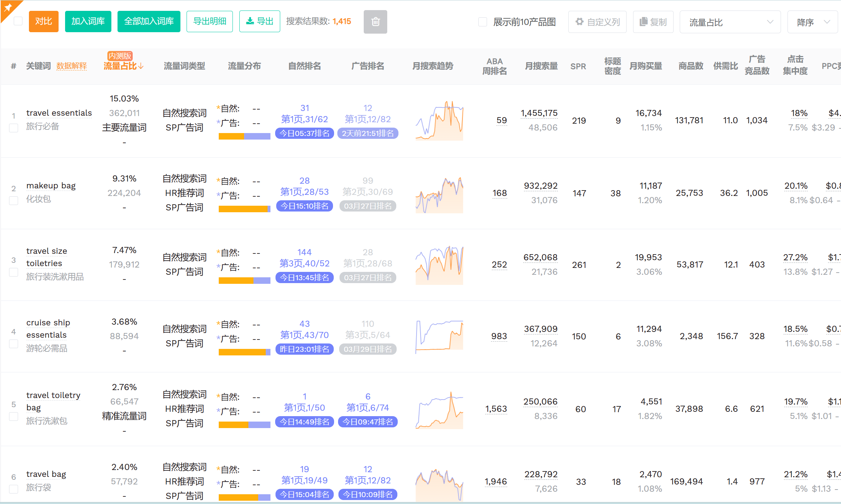Click the 加入词库 button

point(88,21)
